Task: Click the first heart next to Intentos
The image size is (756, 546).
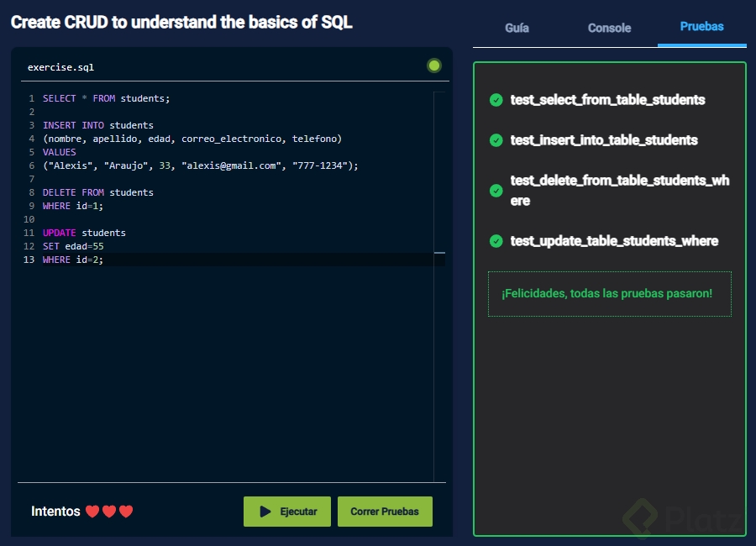Action: pos(92,512)
